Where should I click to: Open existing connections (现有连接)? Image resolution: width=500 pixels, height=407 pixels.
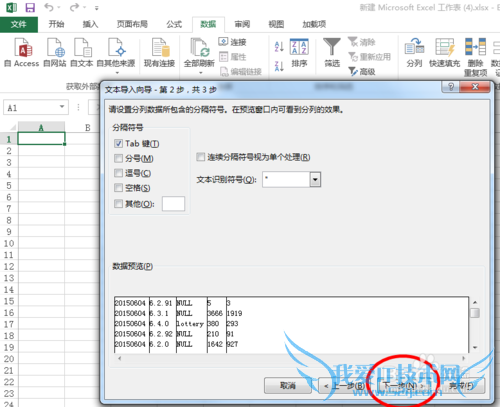click(x=159, y=52)
